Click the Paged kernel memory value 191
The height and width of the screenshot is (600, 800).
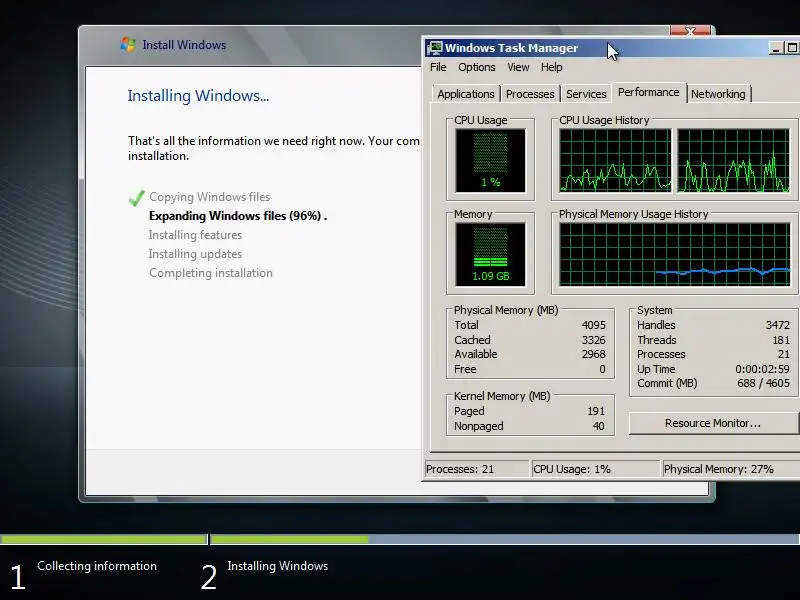click(x=595, y=411)
